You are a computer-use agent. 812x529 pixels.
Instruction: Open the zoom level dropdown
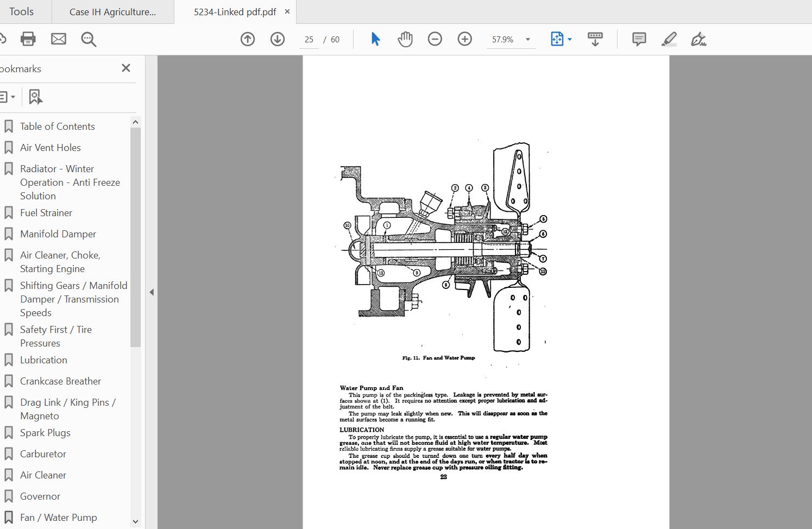pos(527,39)
